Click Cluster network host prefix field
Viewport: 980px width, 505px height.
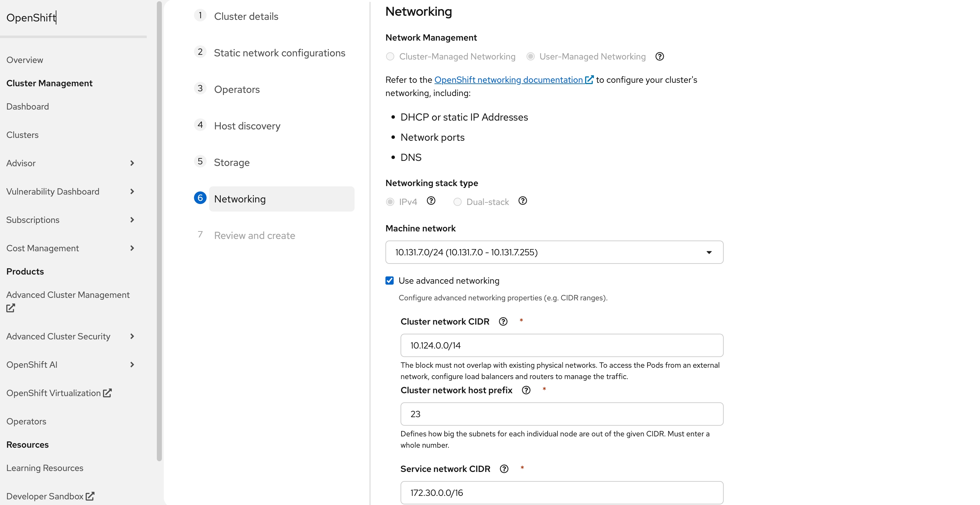pyautogui.click(x=562, y=414)
